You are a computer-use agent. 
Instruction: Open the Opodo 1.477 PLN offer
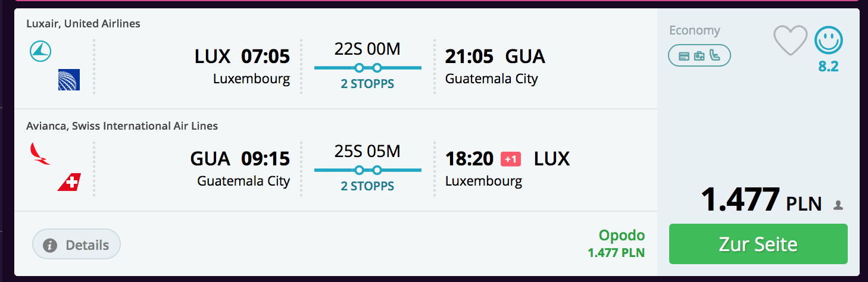pos(616,244)
